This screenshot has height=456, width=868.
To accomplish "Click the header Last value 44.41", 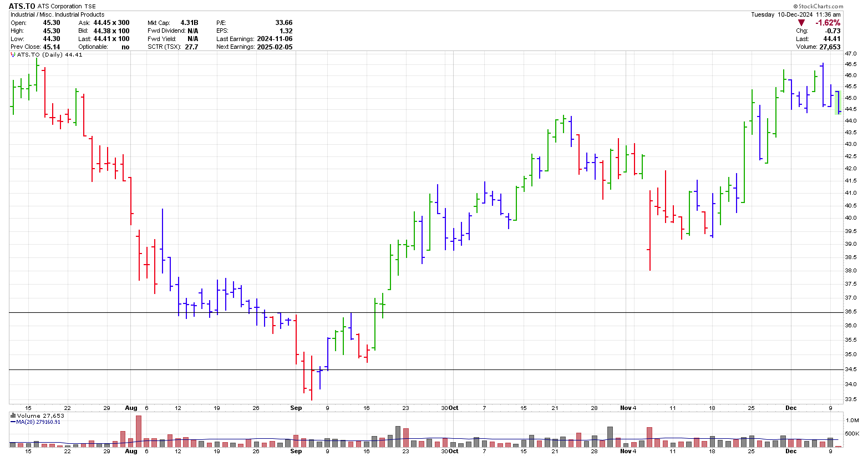I will point(832,39).
